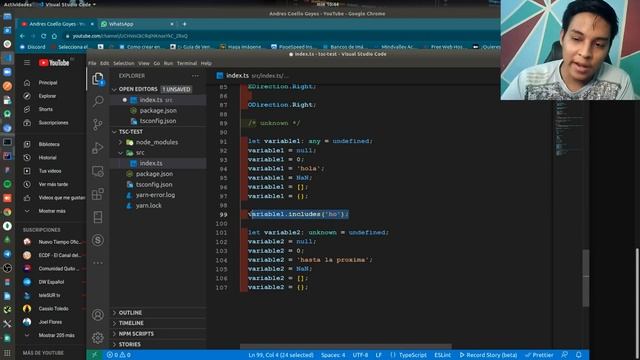Open YouTube Historial link
This screenshot has width=640, height=360.
pyautogui.click(x=47, y=158)
